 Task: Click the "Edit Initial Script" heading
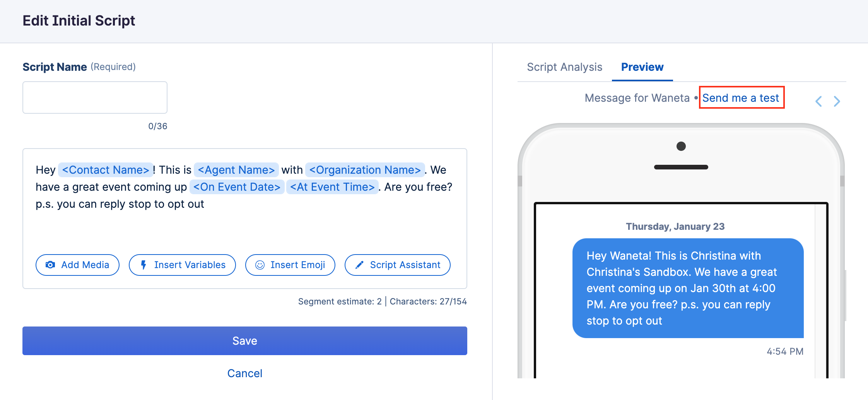(x=79, y=21)
